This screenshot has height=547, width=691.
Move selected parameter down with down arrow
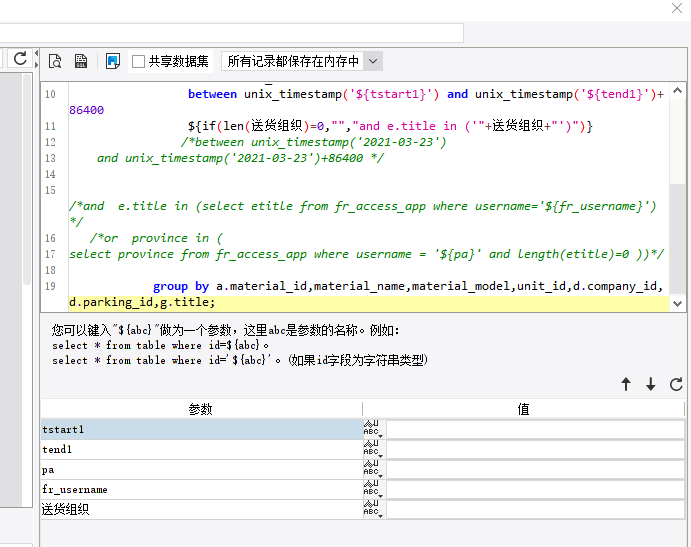(651, 384)
